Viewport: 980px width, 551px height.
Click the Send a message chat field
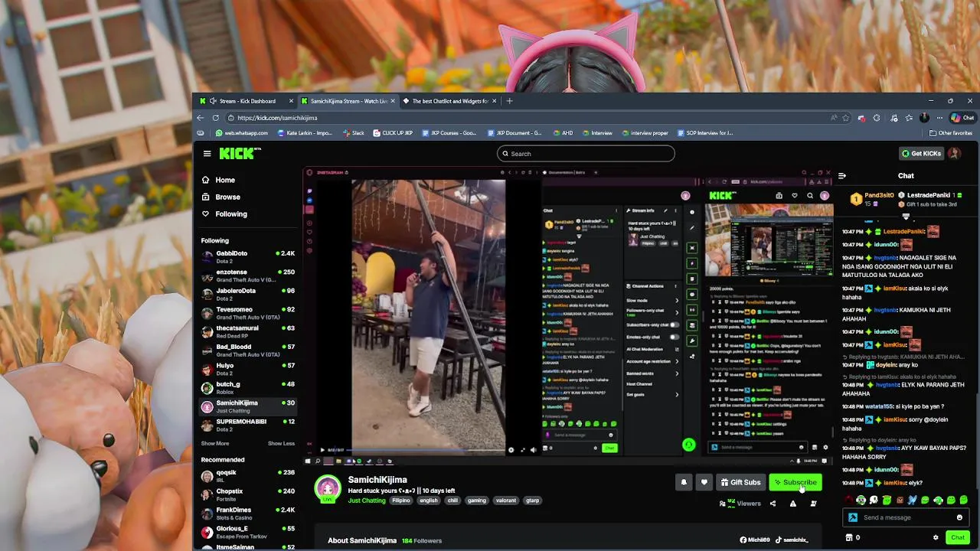pyautogui.click(x=906, y=518)
